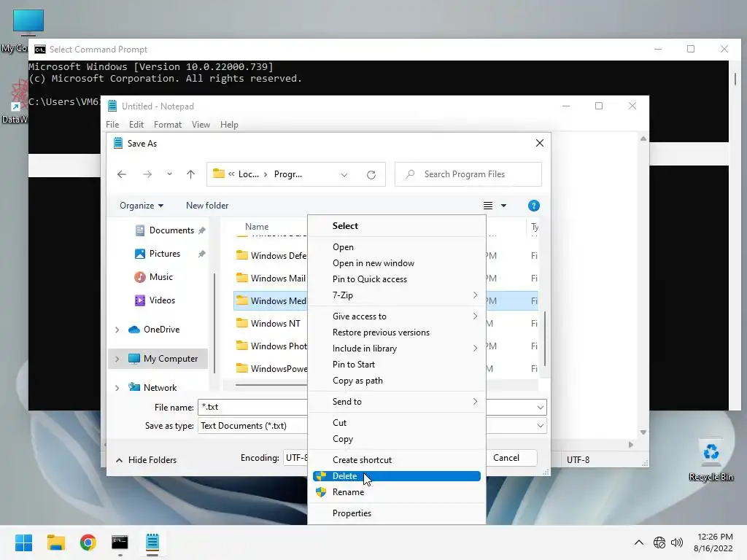Choose Cut in the context menu
The height and width of the screenshot is (560, 747).
tap(396, 423)
